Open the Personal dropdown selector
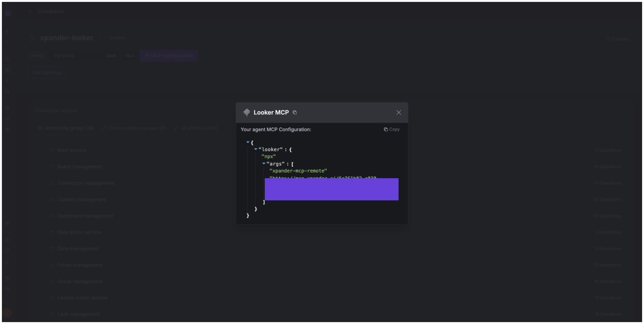Image resolution: width=644 pixels, height=324 pixels. (75, 56)
